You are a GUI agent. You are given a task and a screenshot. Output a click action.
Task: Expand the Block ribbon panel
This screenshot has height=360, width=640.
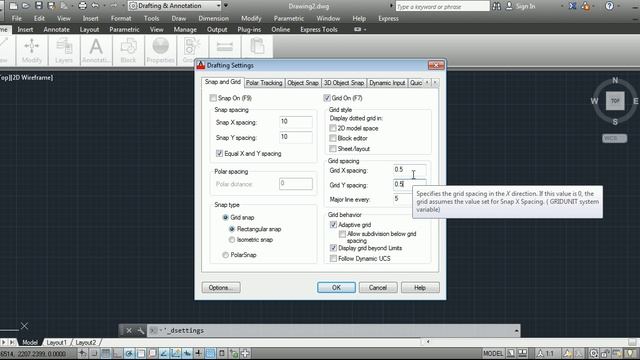[128, 50]
